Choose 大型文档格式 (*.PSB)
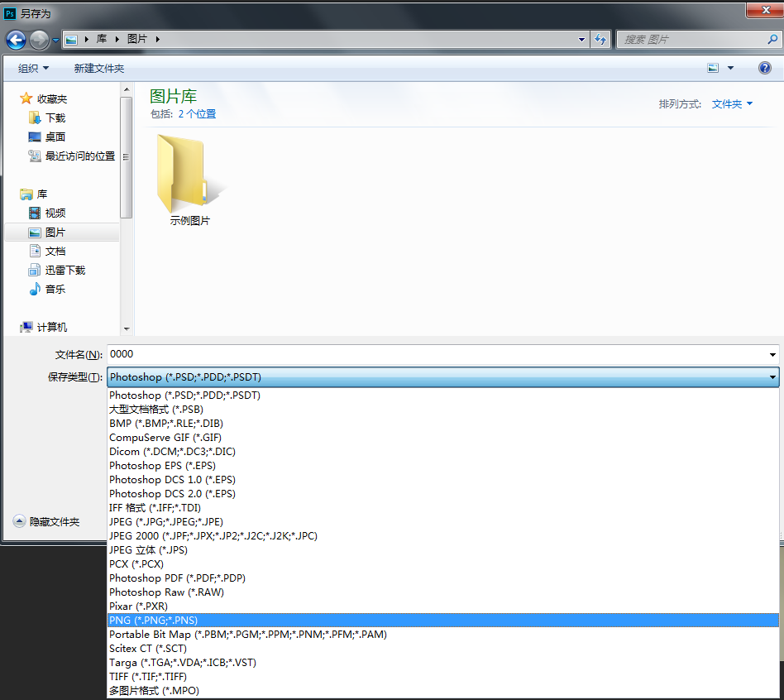 [443, 410]
